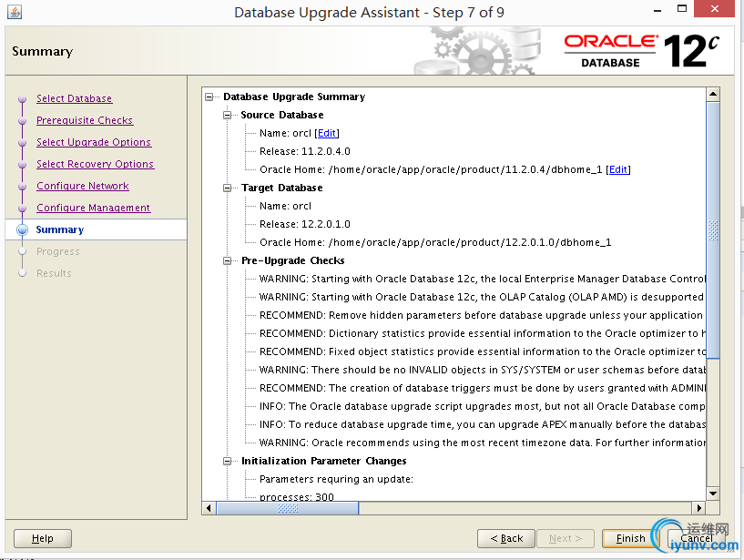Click the vertical scrollbar up arrow
This screenshot has height=560, width=744.
point(713,94)
